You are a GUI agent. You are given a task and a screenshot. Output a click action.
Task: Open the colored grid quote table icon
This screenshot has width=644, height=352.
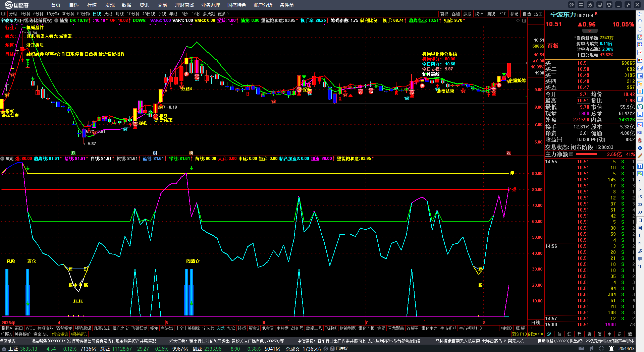tap(640, 45)
